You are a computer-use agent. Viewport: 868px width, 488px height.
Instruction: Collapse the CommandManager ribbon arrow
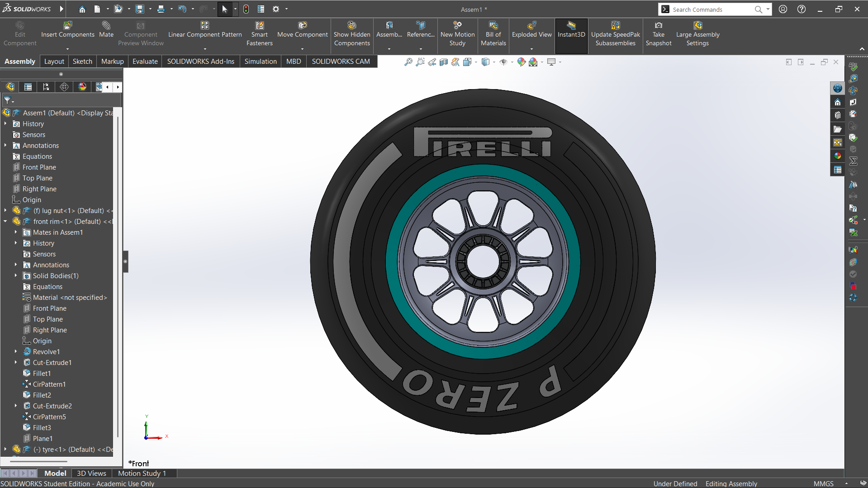point(862,49)
